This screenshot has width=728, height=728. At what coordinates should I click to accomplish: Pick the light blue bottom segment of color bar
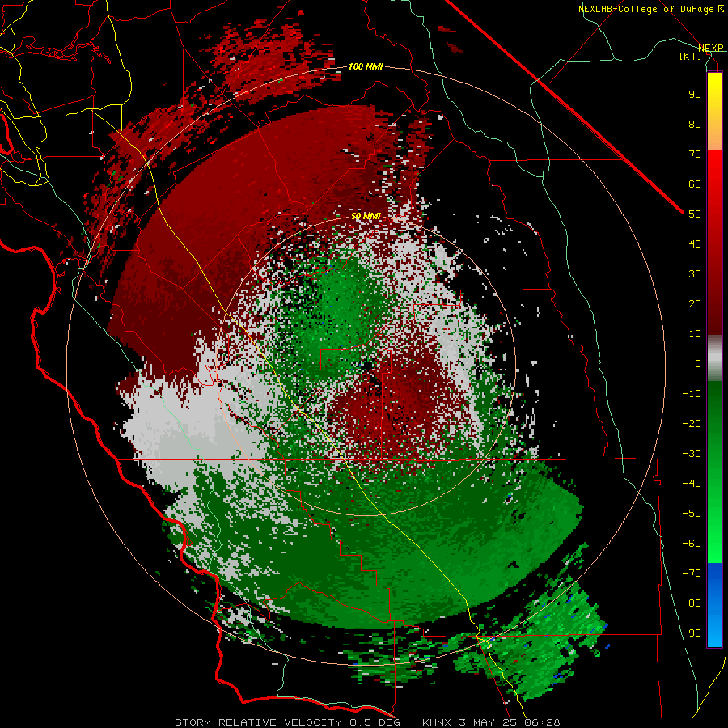(714, 632)
